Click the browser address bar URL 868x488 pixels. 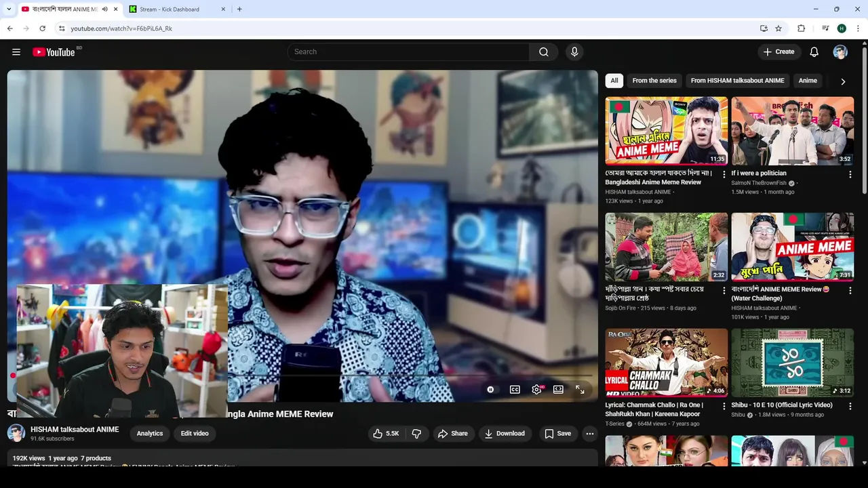tap(121, 28)
